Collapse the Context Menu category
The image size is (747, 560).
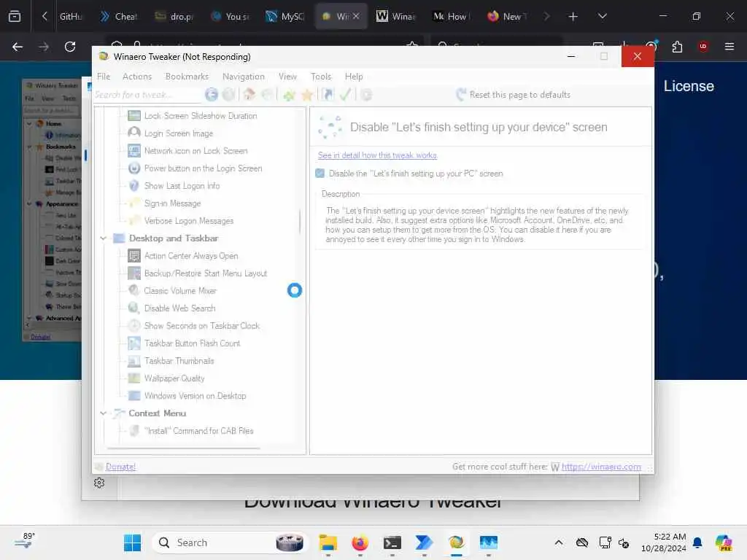pos(104,413)
